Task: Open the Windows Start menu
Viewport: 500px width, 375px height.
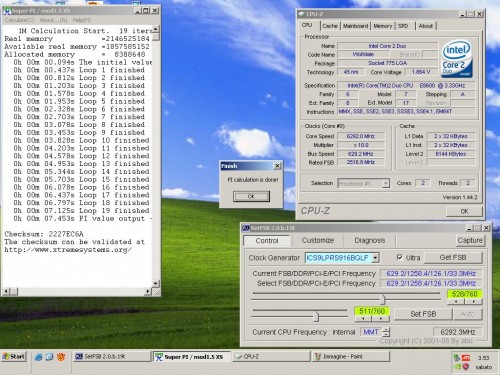Action: [14, 356]
